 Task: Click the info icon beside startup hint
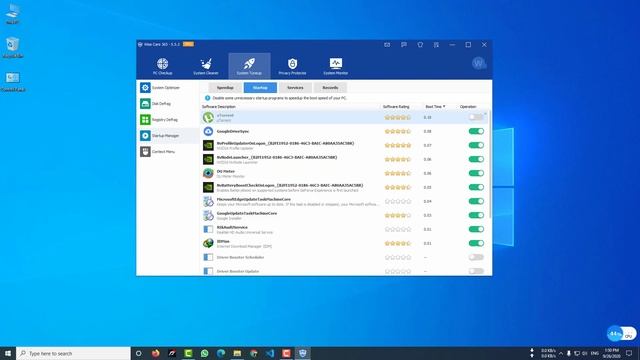pyautogui.click(x=207, y=98)
